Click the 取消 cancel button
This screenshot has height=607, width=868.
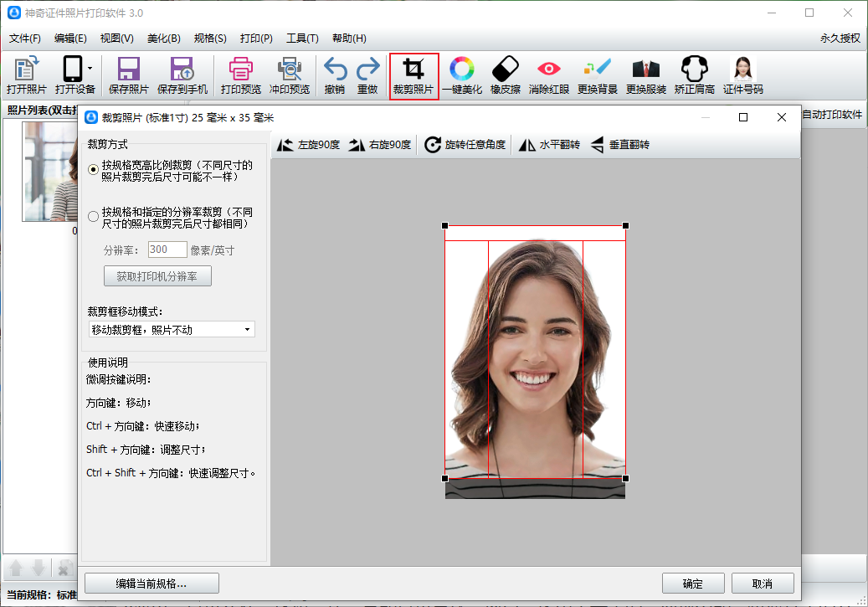(762, 584)
